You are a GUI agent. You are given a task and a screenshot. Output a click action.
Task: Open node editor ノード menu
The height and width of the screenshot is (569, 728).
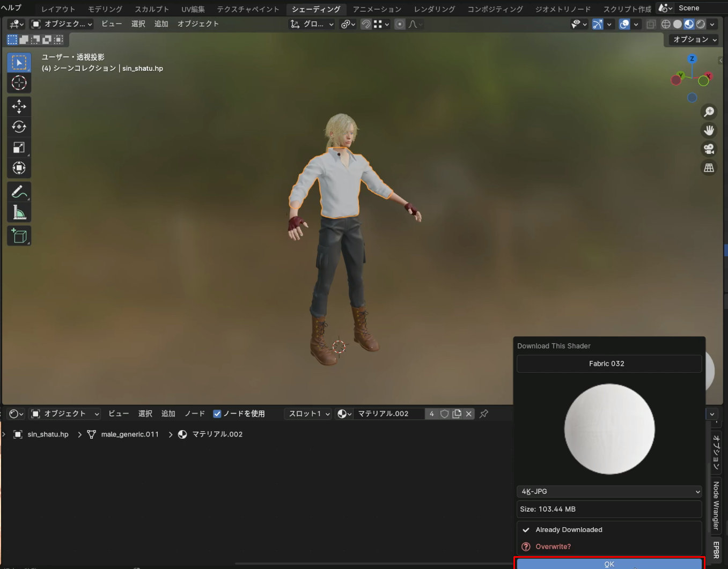(195, 414)
